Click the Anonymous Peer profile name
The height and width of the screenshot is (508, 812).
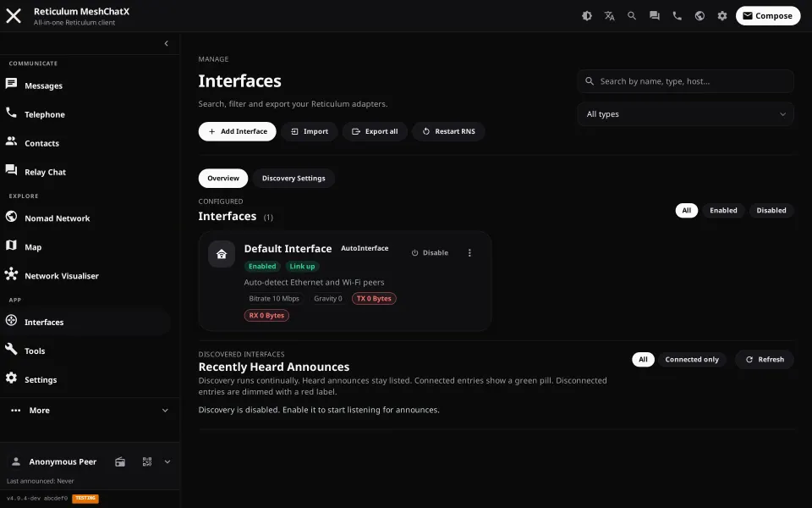[63, 461]
